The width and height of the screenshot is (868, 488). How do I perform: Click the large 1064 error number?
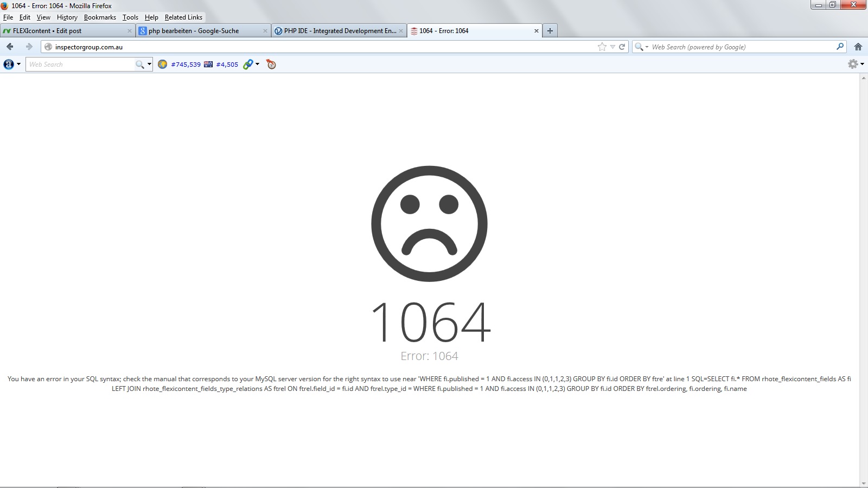431,322
